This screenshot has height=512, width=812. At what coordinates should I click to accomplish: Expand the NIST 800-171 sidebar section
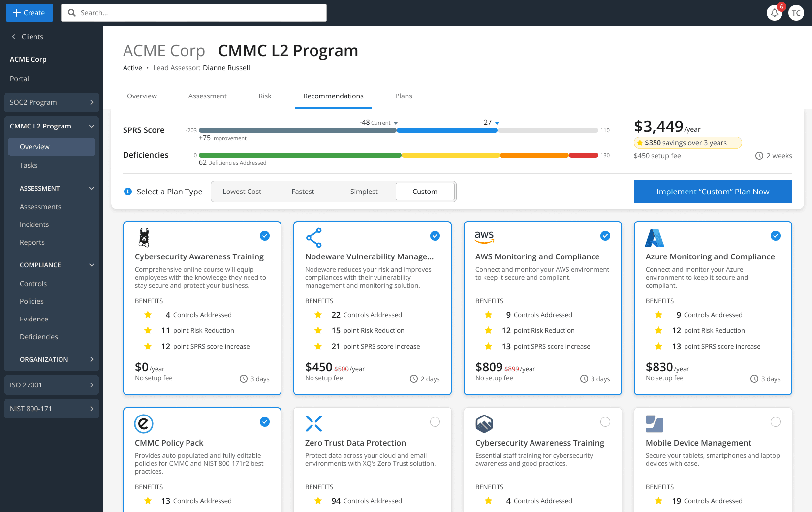tap(52, 409)
